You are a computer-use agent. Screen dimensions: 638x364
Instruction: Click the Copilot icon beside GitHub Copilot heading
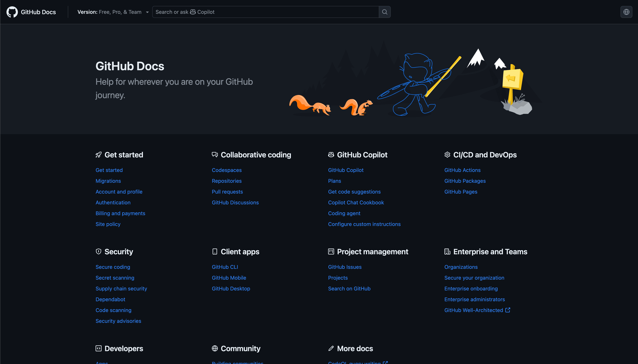tap(331, 155)
